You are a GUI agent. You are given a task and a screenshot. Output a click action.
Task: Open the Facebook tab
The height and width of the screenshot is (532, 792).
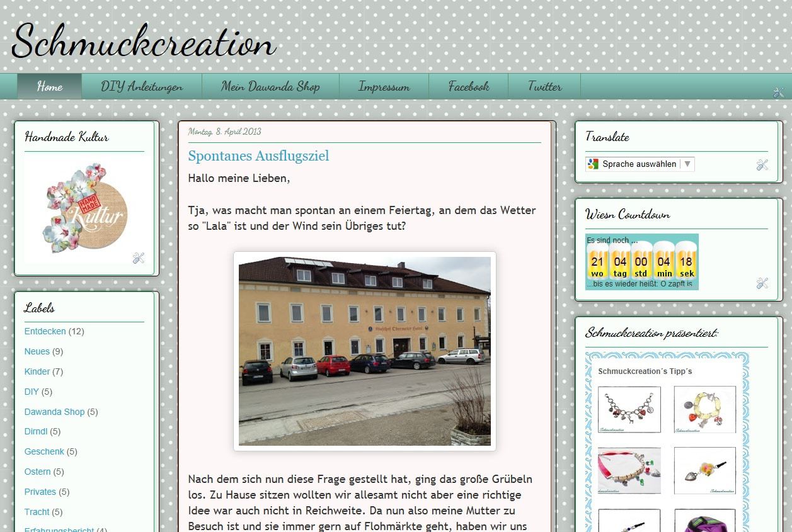click(x=468, y=86)
